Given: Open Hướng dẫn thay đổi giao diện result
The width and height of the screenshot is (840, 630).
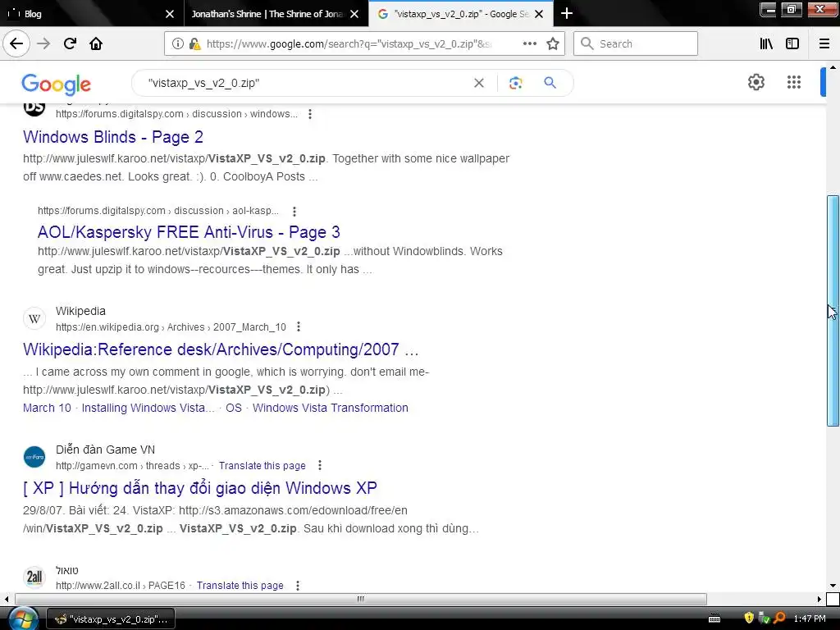Looking at the screenshot, I should pyautogui.click(x=200, y=488).
